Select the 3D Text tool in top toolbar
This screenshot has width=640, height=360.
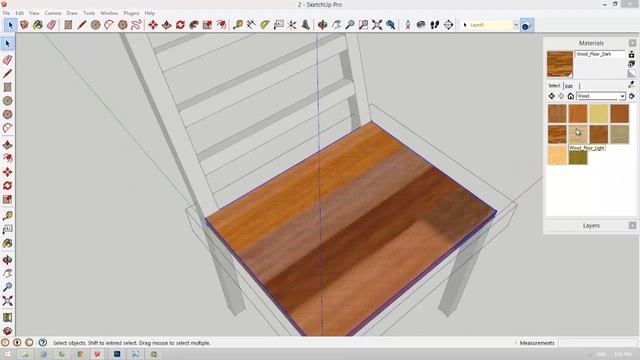click(x=306, y=25)
